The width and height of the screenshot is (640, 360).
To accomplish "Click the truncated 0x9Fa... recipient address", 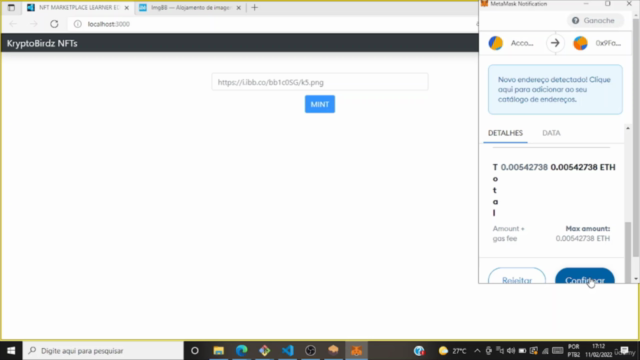I will [608, 43].
